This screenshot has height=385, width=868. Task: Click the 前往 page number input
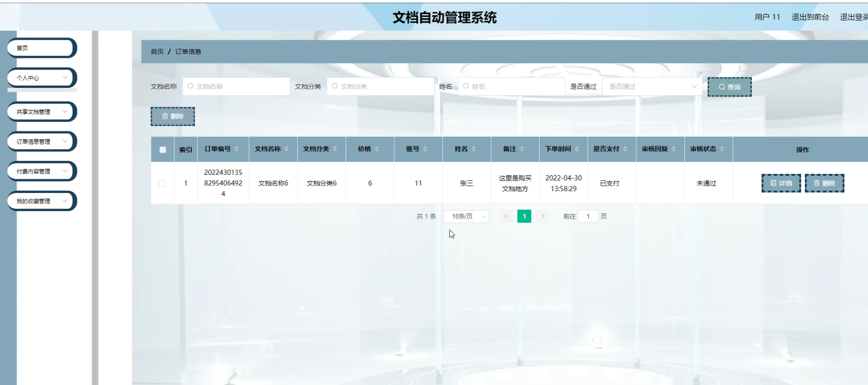[x=588, y=216]
